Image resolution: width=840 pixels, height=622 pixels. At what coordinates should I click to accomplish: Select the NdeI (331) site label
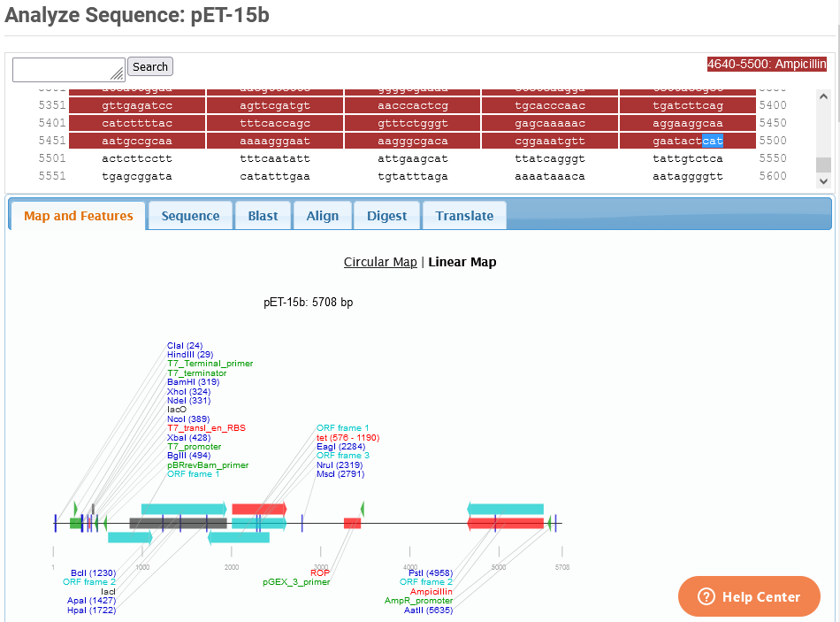click(189, 401)
